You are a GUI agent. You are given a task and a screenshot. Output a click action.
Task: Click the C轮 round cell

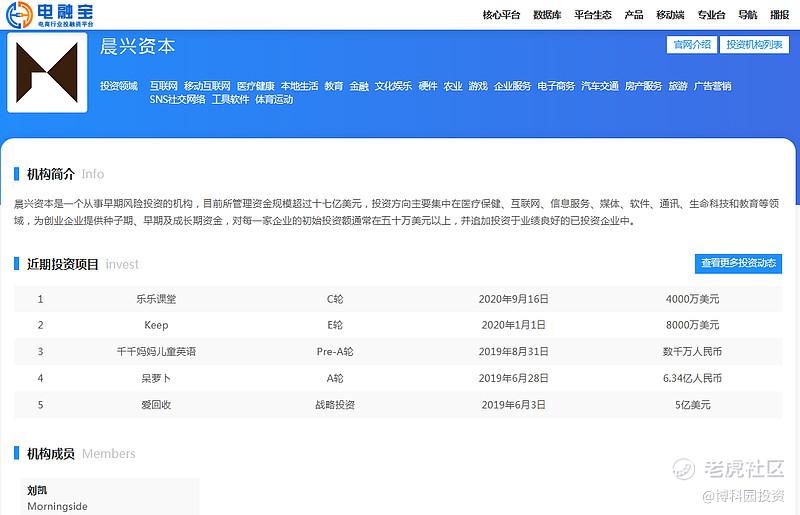(335, 299)
